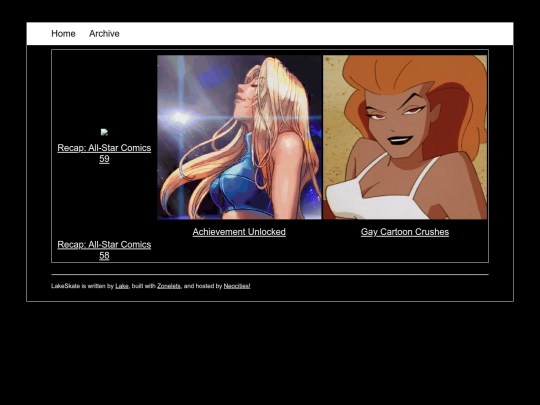
Task: Click the blonde woman artwork thumbnail
Action: click(x=239, y=137)
